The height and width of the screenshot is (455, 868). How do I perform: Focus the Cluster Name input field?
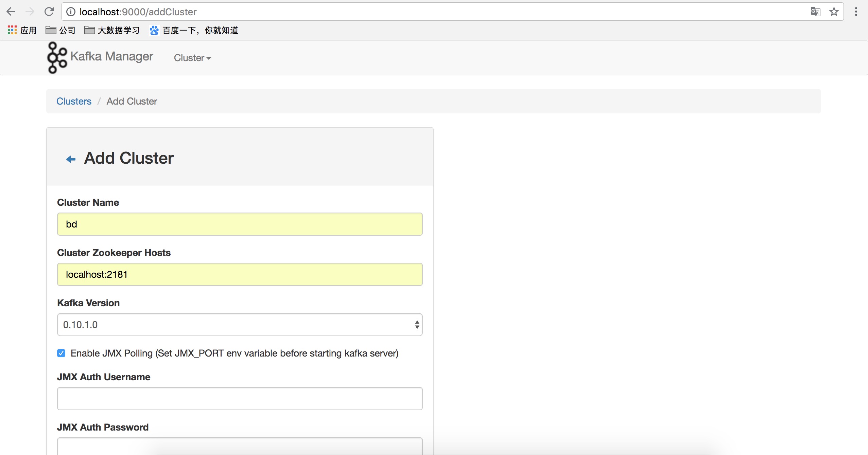click(x=240, y=224)
